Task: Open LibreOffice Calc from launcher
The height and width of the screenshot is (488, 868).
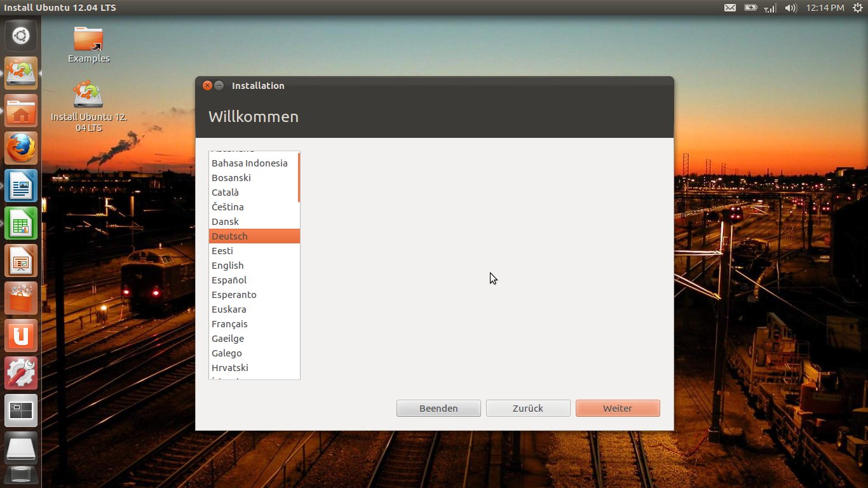Action: 21,223
